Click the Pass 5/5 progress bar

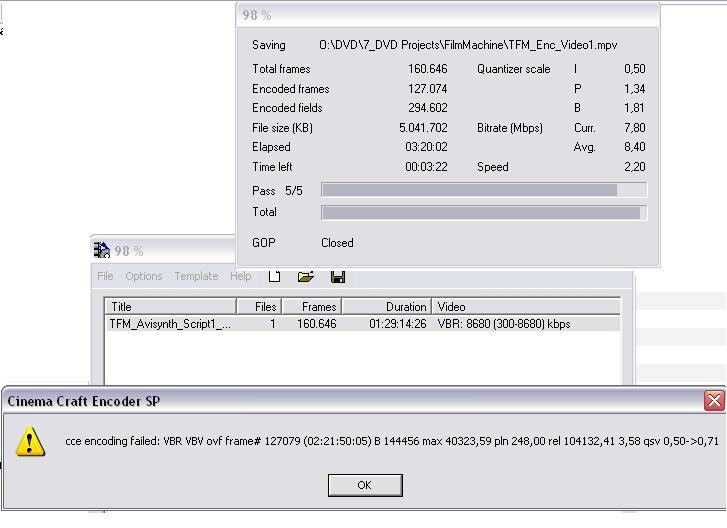(484, 190)
